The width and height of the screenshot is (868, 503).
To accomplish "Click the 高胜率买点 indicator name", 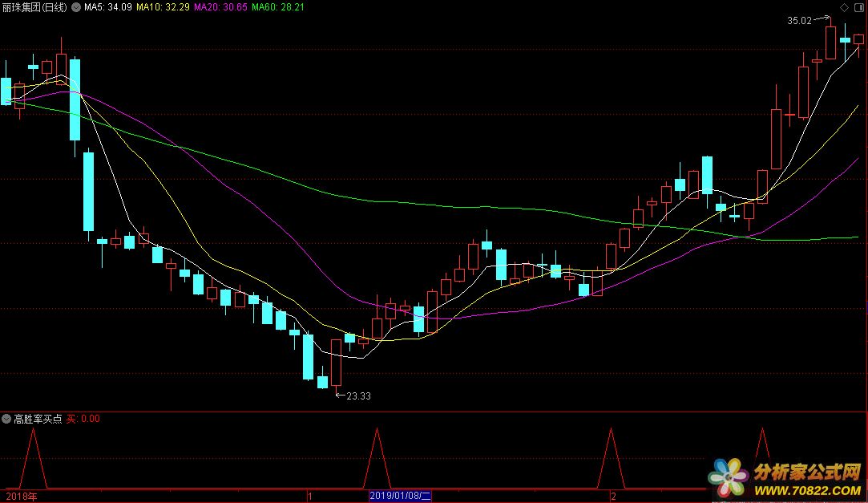I will (x=38, y=419).
